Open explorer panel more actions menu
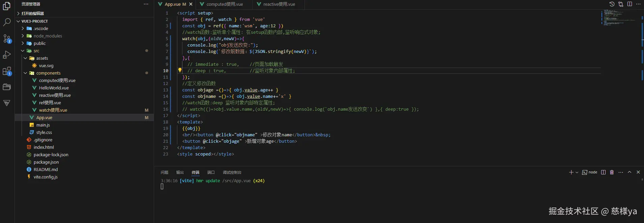The height and width of the screenshot is (223, 644). (146, 4)
